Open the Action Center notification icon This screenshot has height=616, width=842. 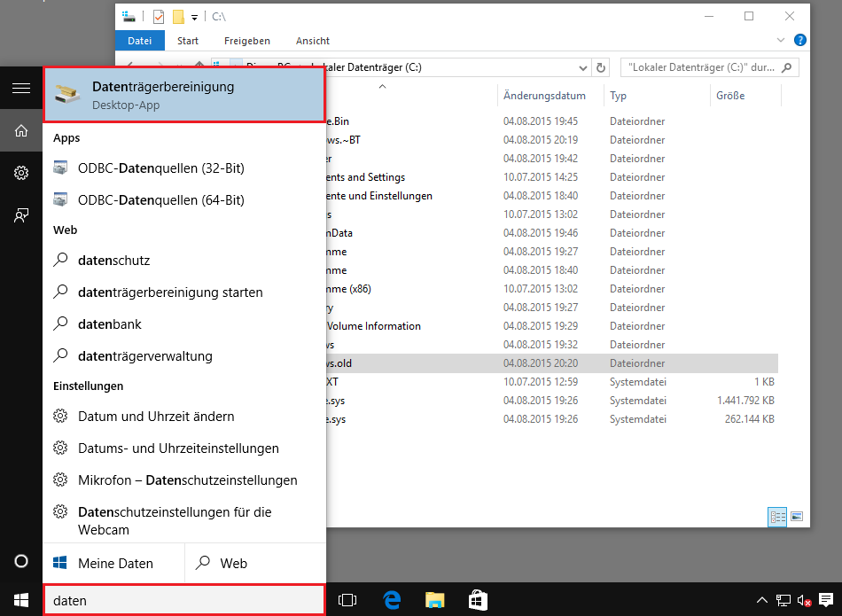(826, 600)
